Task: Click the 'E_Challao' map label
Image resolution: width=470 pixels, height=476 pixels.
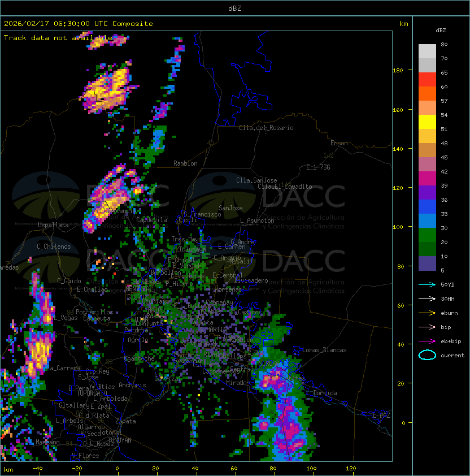Action: (92, 289)
